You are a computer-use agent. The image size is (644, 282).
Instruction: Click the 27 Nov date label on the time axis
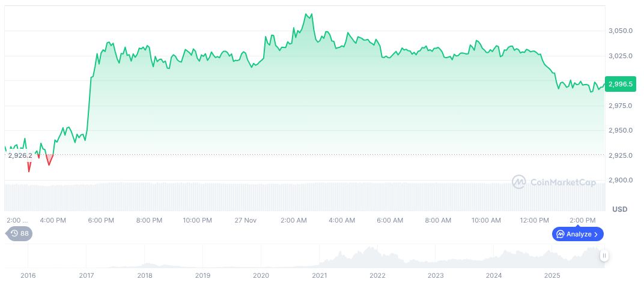coord(245,220)
